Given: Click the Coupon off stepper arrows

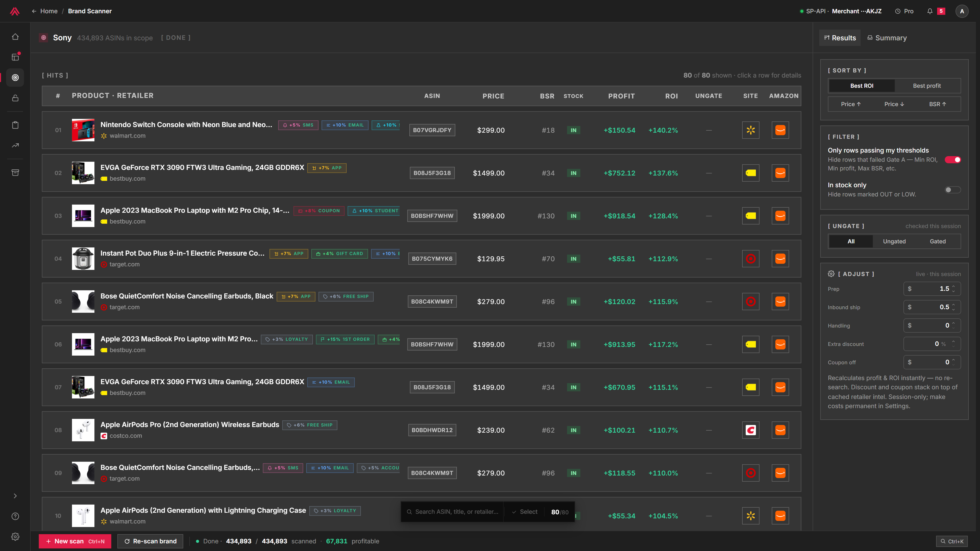Looking at the screenshot, I should (953, 362).
